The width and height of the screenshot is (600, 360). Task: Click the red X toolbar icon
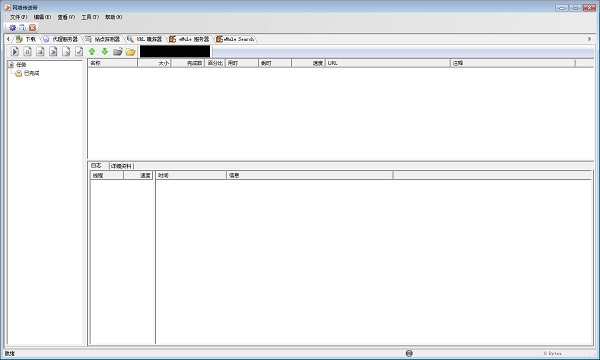(x=33, y=28)
